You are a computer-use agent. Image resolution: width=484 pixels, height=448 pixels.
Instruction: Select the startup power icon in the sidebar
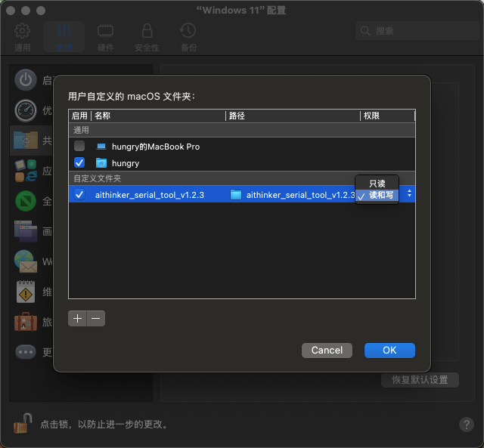point(26,80)
